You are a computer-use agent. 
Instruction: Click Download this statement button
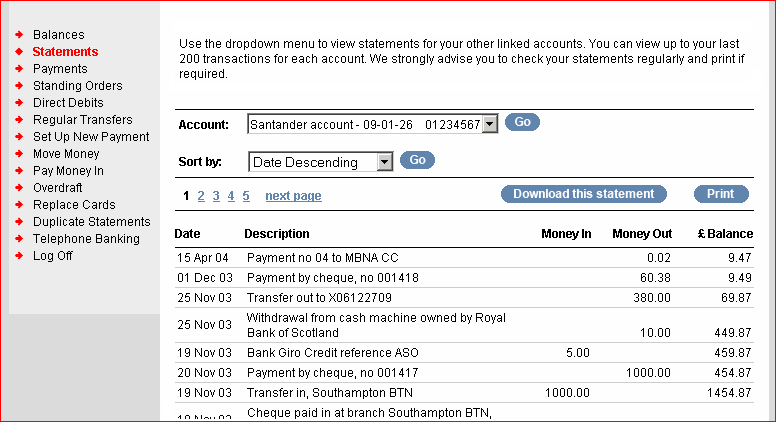[583, 194]
